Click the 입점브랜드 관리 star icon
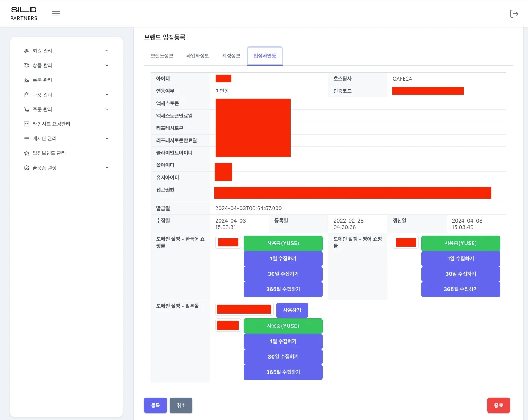 click(27, 153)
